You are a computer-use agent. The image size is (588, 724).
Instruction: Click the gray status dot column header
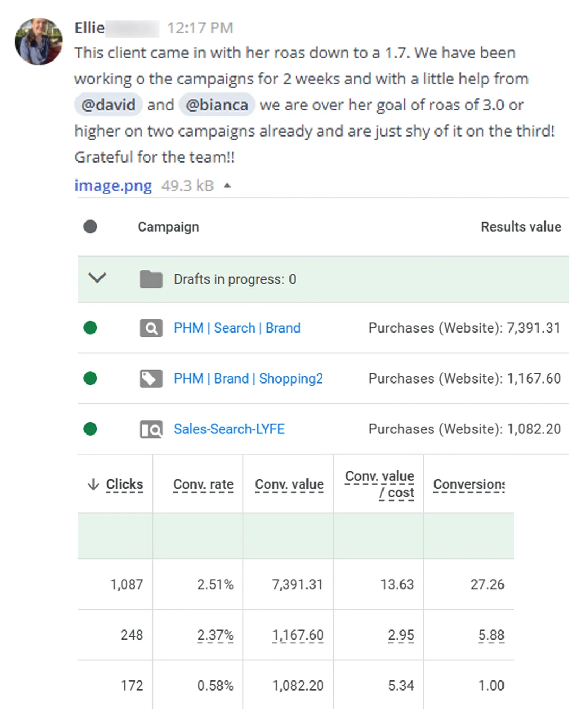[90, 227]
